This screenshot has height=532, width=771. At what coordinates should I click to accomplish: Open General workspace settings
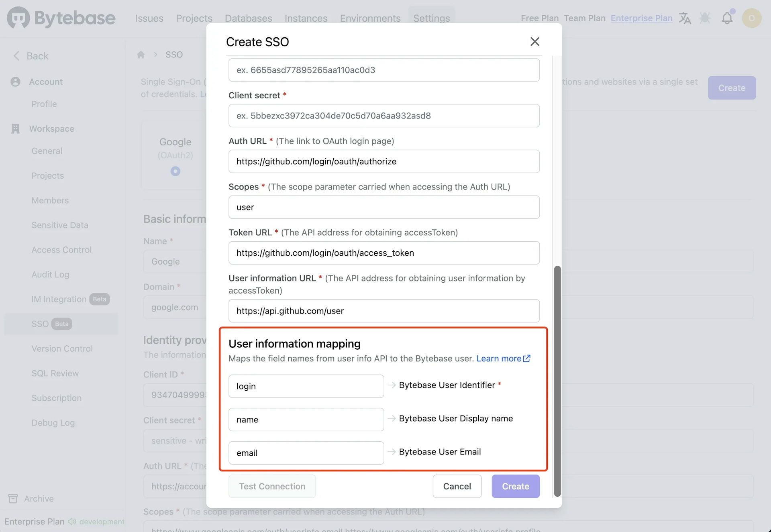[x=47, y=151]
